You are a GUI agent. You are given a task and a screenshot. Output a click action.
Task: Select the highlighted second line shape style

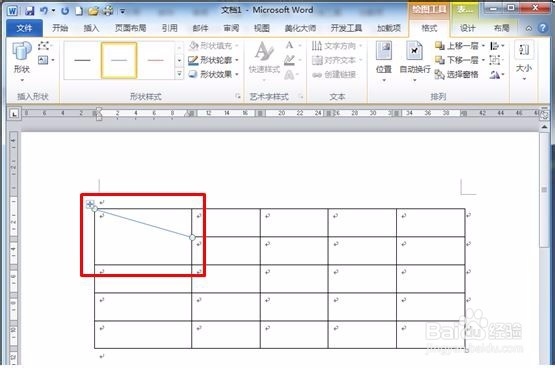(x=119, y=60)
